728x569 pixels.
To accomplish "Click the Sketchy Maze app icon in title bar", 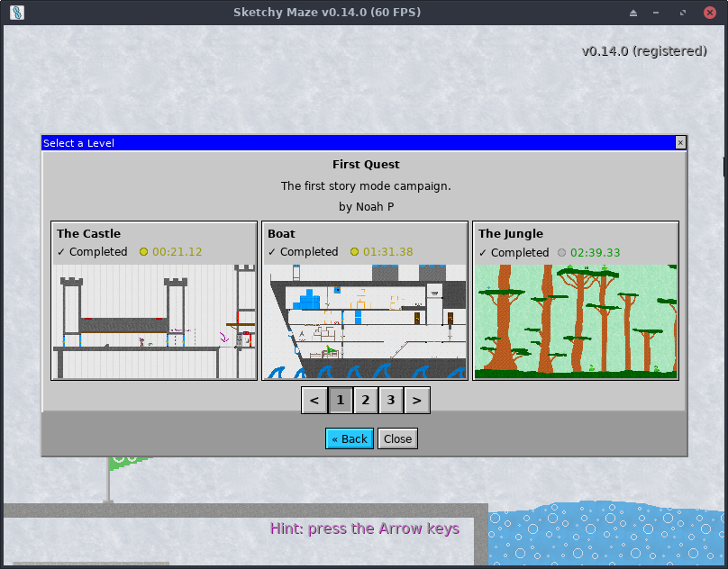I will point(17,13).
